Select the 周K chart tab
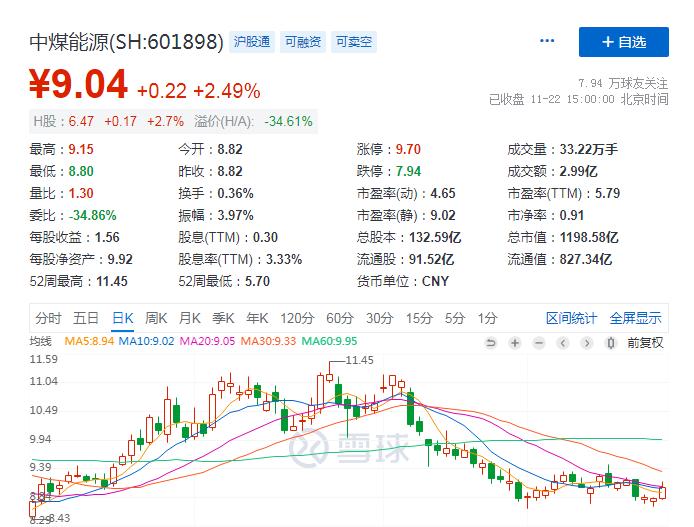The image size is (694, 527). tap(156, 318)
